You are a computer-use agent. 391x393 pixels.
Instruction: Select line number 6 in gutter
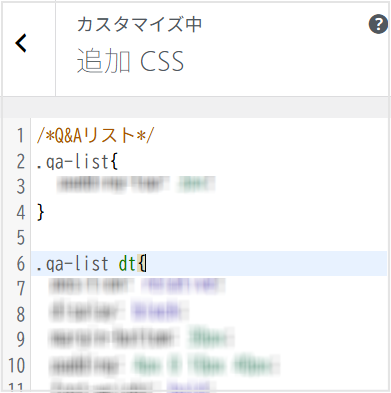tap(21, 264)
